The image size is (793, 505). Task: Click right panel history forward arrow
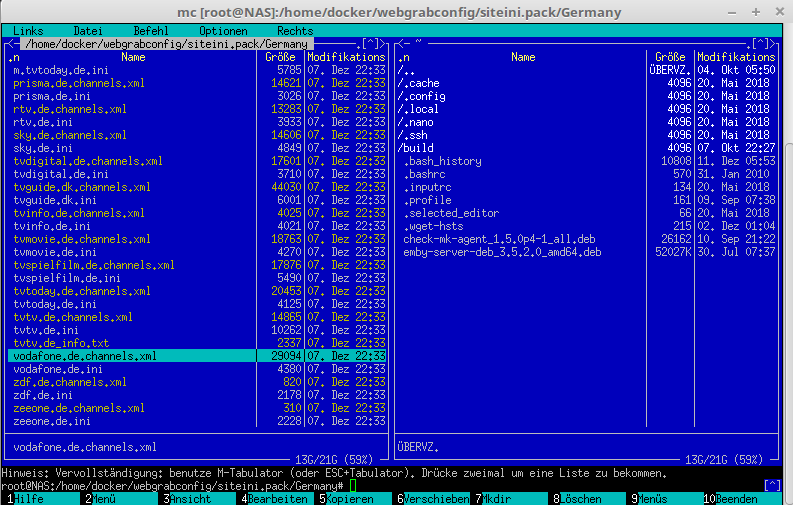coord(772,44)
